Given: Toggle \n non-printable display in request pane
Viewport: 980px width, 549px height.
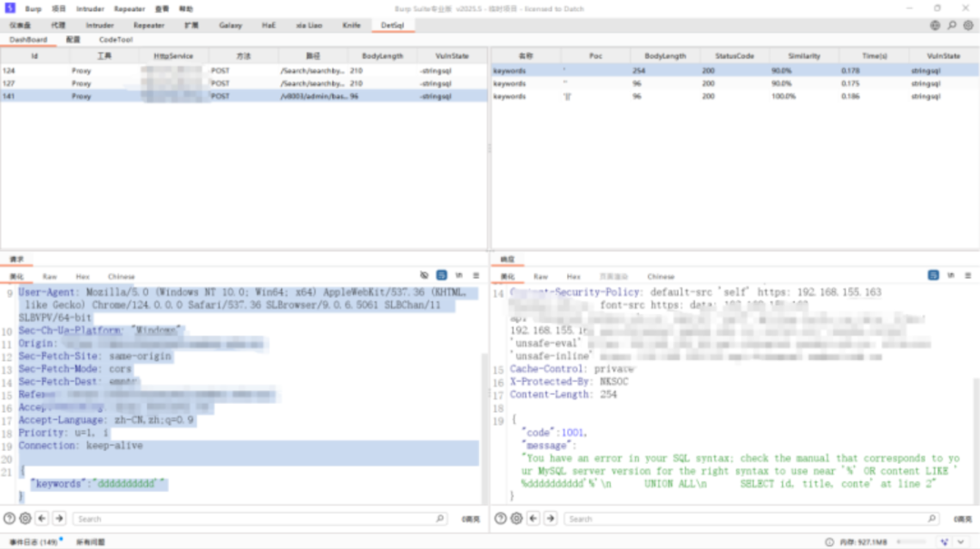Looking at the screenshot, I should click(x=459, y=276).
